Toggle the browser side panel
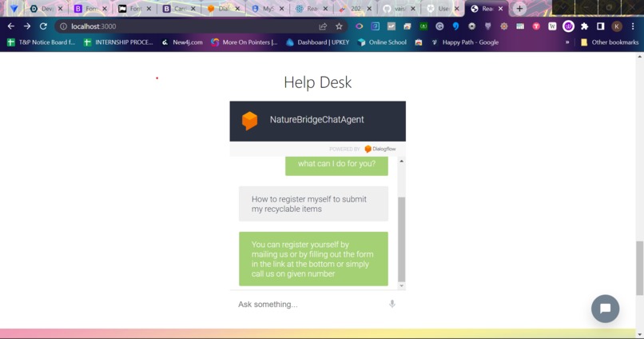 pyautogui.click(x=601, y=26)
